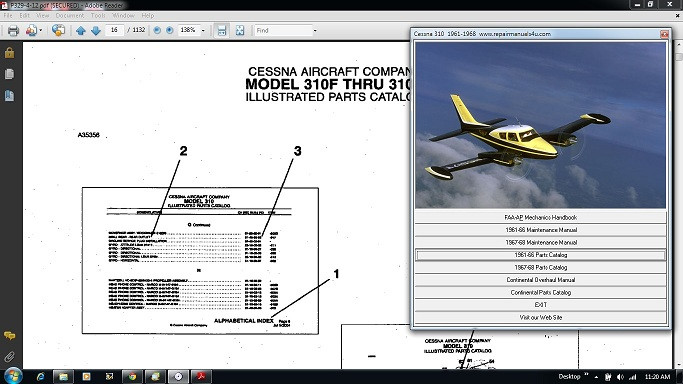Click the zoom value field showing 138%
683x384 pixels.
coord(188,30)
